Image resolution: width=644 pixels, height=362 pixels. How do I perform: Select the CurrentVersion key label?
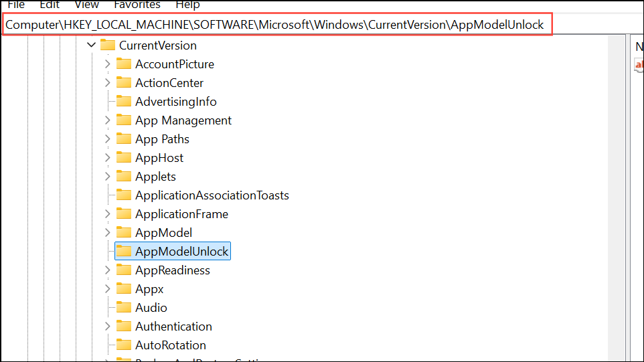(158, 46)
